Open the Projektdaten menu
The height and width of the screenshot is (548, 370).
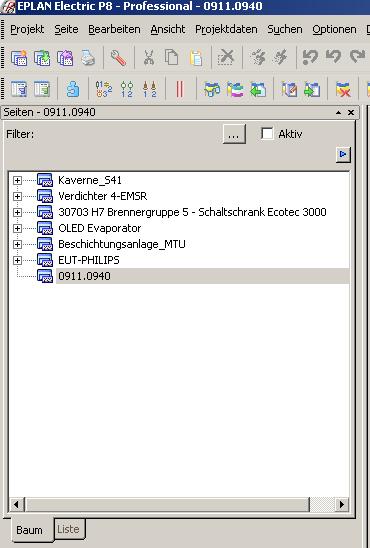tap(226, 29)
